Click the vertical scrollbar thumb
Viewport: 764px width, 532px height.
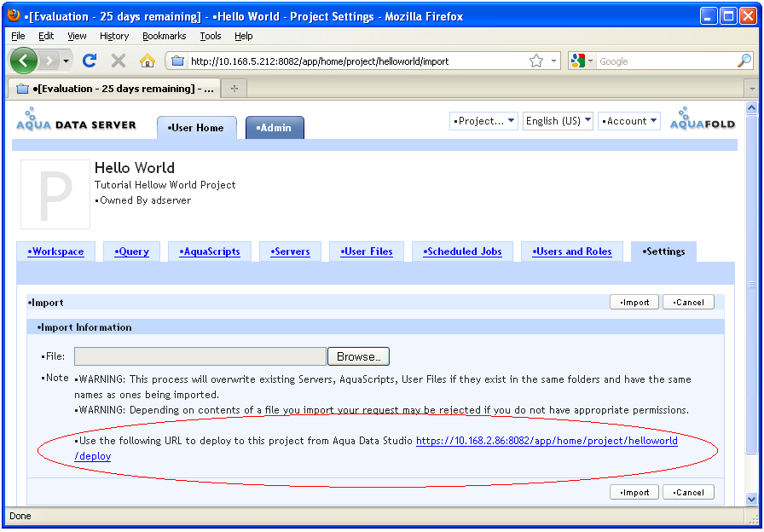pos(752,285)
